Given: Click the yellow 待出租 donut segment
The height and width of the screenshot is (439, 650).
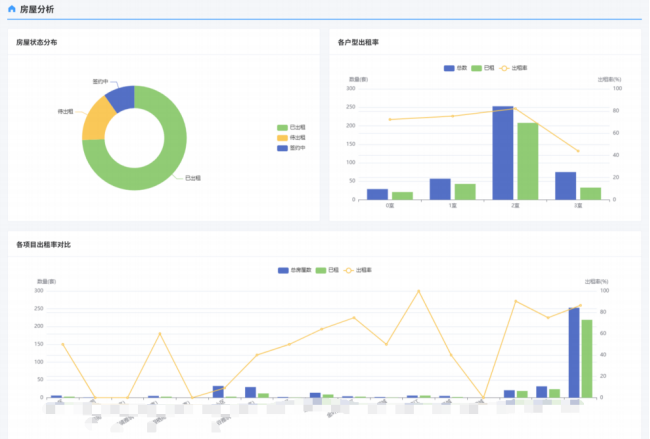Looking at the screenshot, I should coord(96,119).
